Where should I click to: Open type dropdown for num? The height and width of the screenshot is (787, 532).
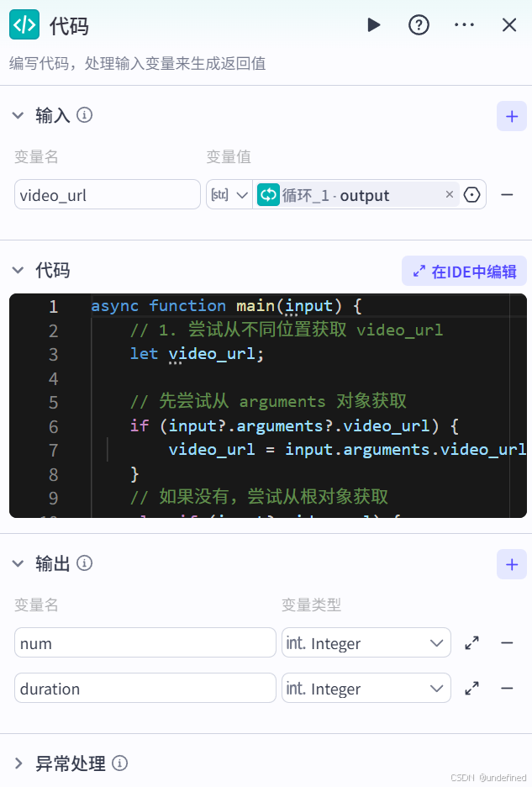(x=366, y=642)
